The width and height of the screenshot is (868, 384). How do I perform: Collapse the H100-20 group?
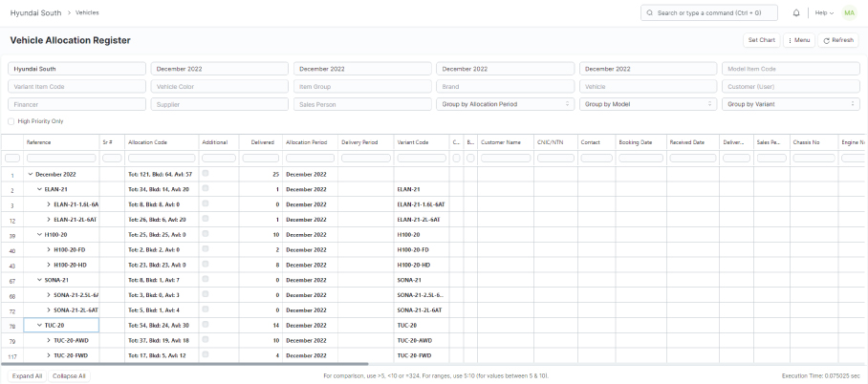pyautogui.click(x=39, y=235)
